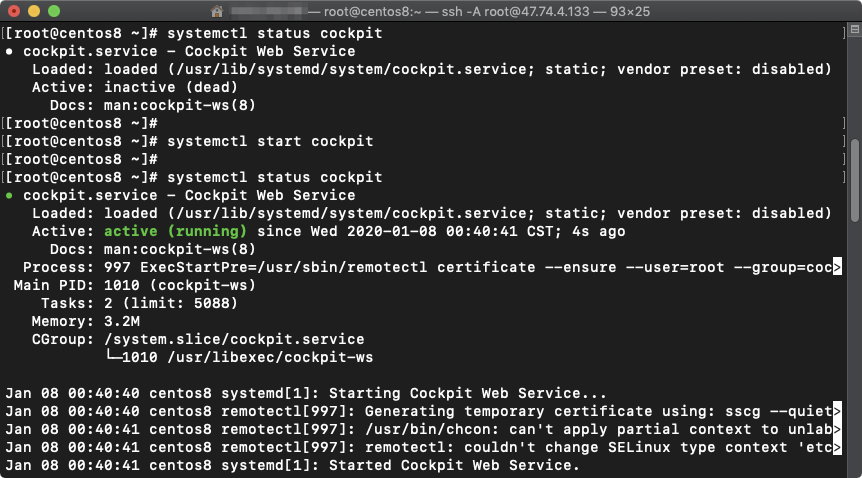Click the 'Tasks: 2 (limit: 5088)' line
The width and height of the screenshot is (862, 478).
coord(139,304)
